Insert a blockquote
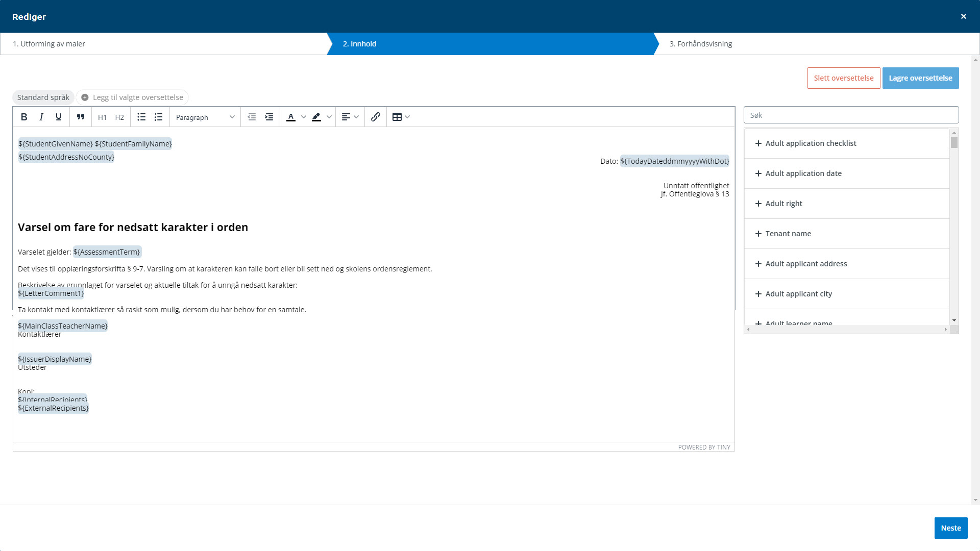The height and width of the screenshot is (551, 980). 81,117
